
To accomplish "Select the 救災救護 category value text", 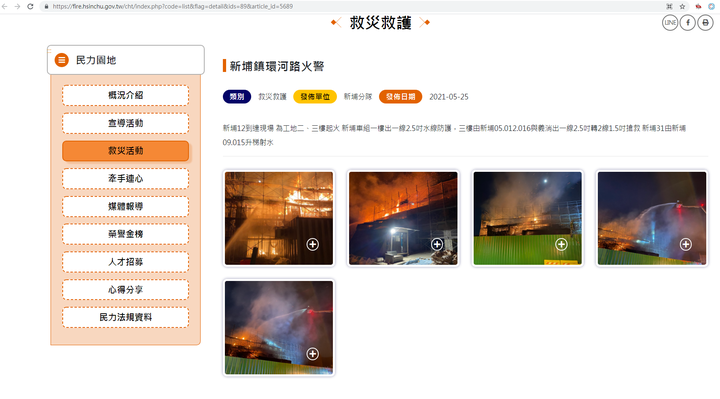I will 272,97.
